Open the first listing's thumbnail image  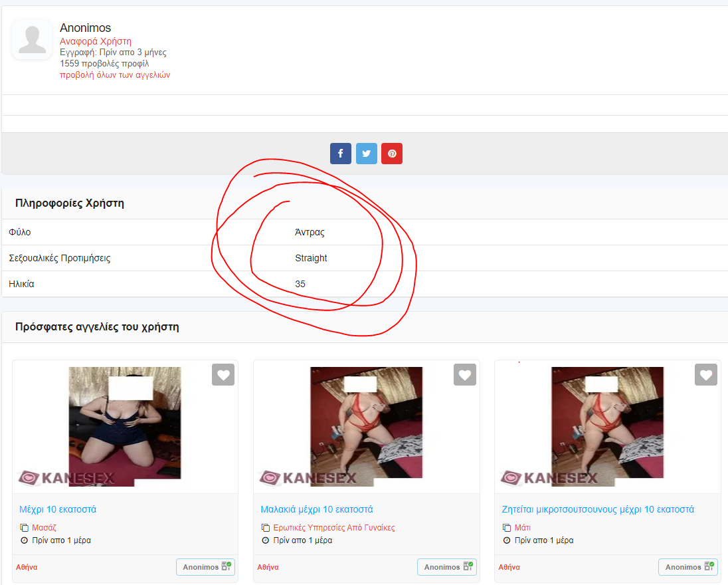coord(125,425)
